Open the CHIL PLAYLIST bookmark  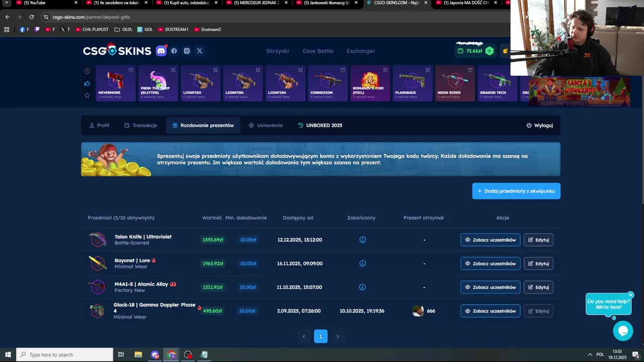pyautogui.click(x=92, y=30)
